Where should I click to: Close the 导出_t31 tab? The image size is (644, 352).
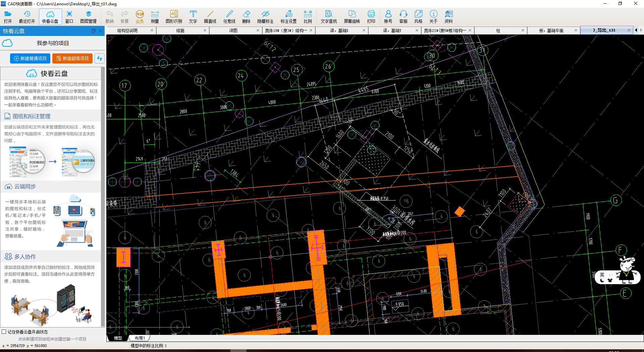click(x=629, y=30)
